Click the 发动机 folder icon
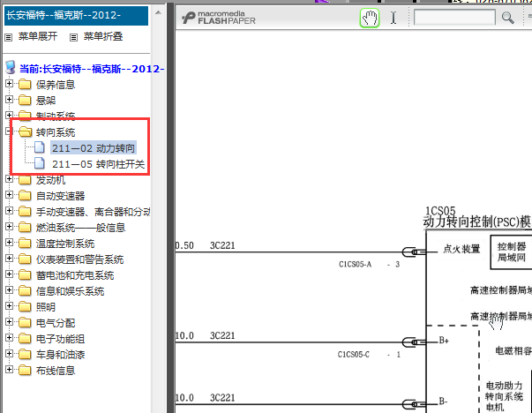 (x=25, y=179)
